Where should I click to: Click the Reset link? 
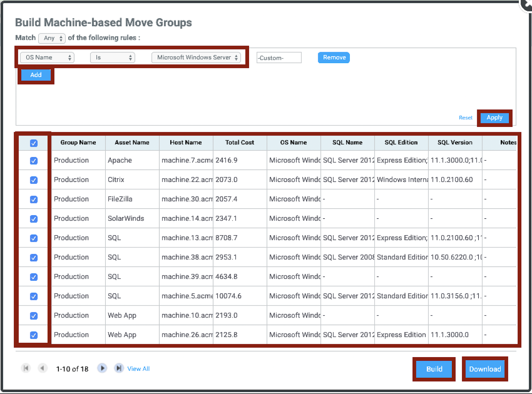[465, 118]
